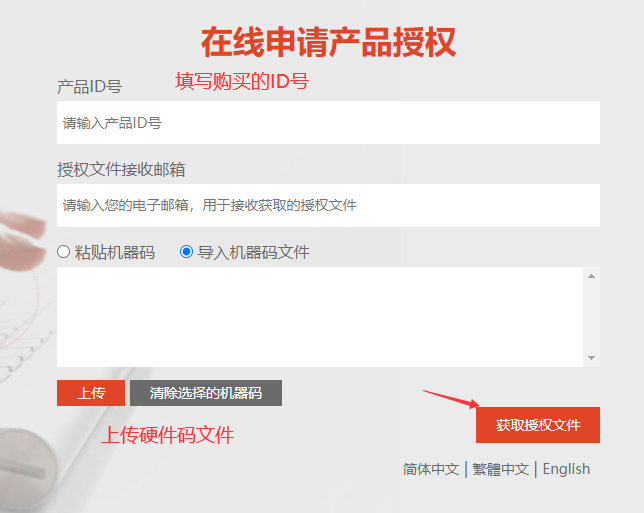Focus the 授权文件接收邮箱 email input box
Viewport: 644px width, 513px height.
pos(328,205)
